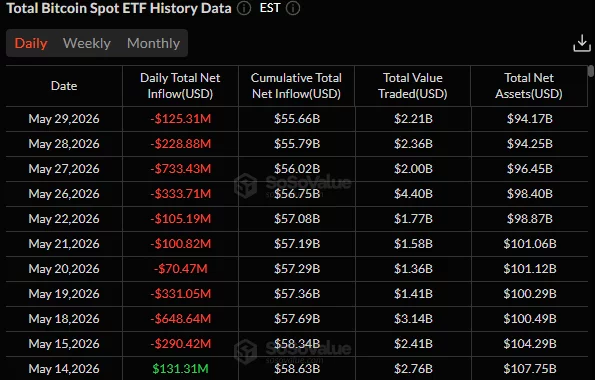Select the May 21,2026 date cell
Viewport: 595px width, 380px height.
click(64, 244)
